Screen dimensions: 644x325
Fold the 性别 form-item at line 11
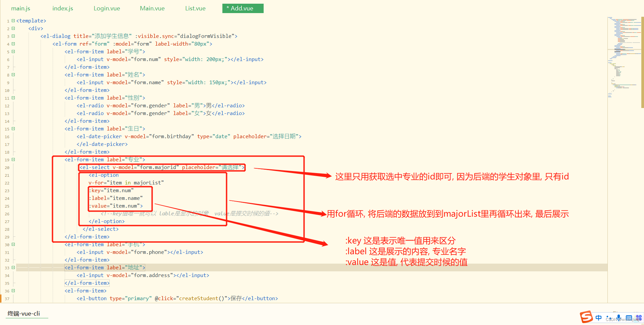(x=13, y=98)
